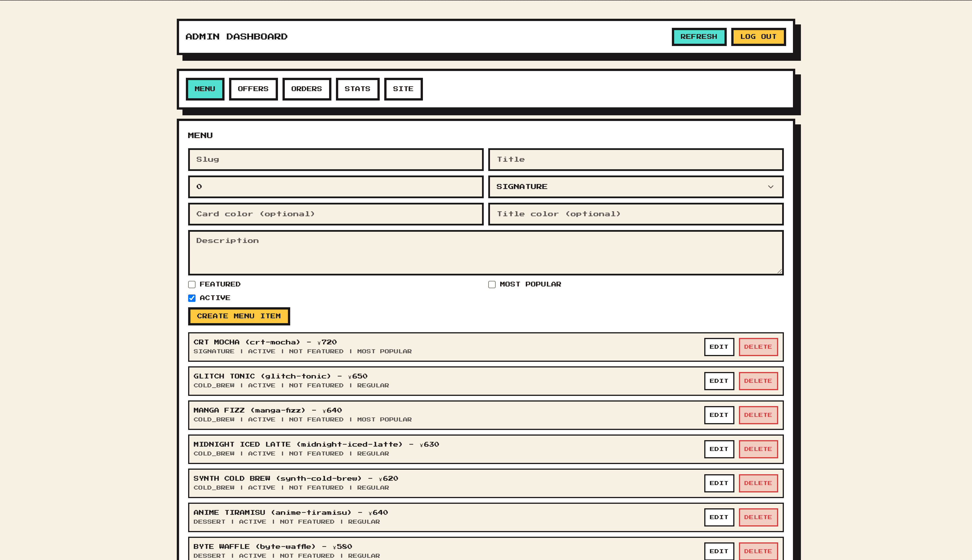The image size is (972, 560).
Task: Delete the Glitch Tonic item
Action: (x=758, y=381)
